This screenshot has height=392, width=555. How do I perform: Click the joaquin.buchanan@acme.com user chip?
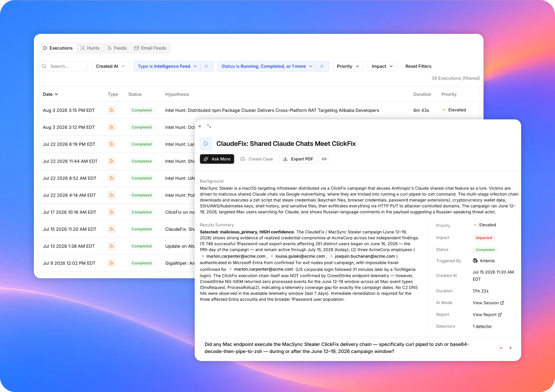(362, 256)
